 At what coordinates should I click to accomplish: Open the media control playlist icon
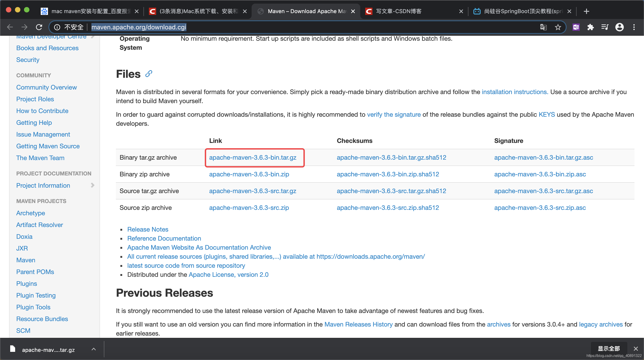click(605, 27)
